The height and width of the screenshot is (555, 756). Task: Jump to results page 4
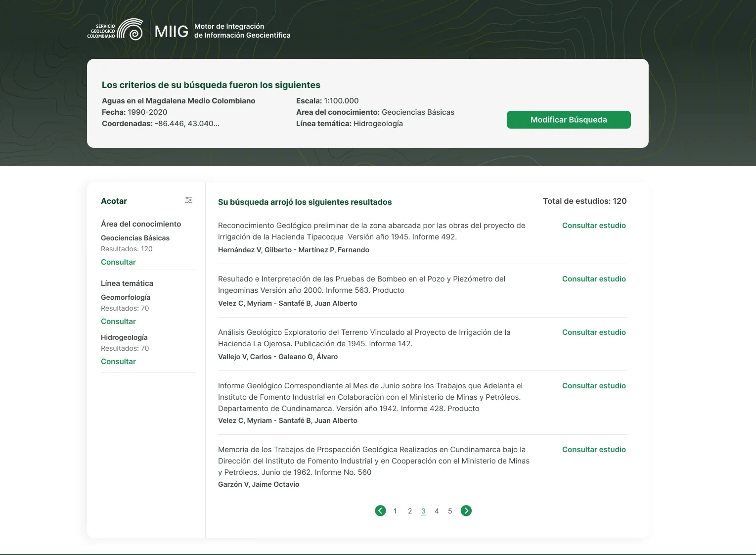[437, 511]
